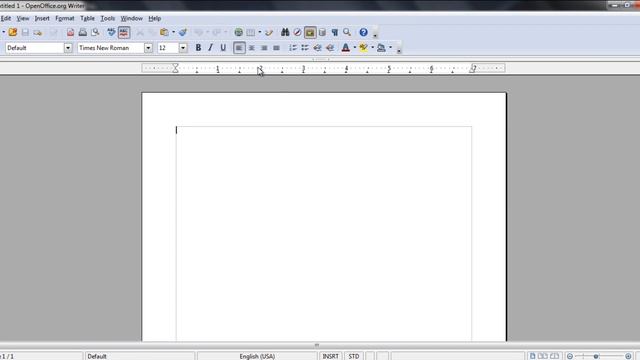The height and width of the screenshot is (360, 640).
Task: Click the INSRT mode status field
Action: point(331,356)
